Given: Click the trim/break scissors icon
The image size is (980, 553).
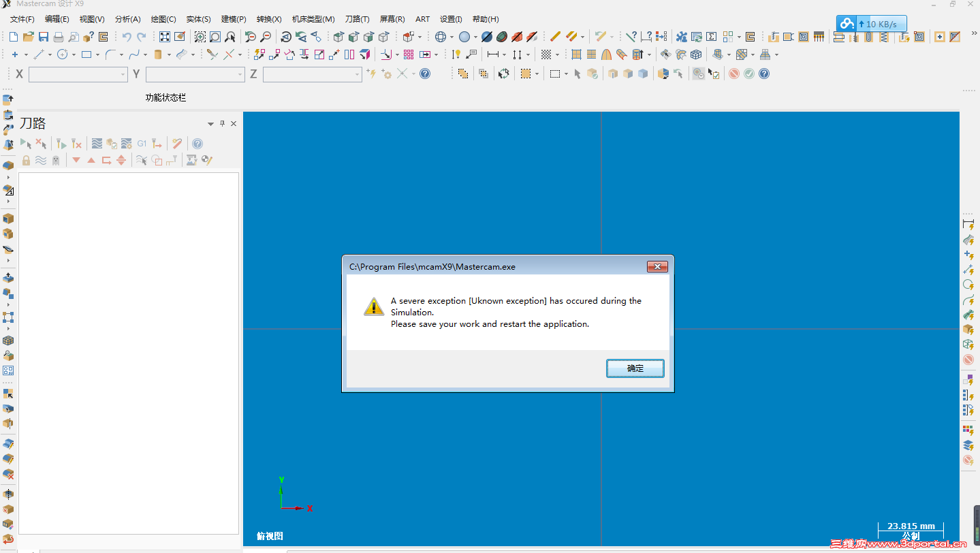Looking at the screenshot, I should [x=212, y=54].
